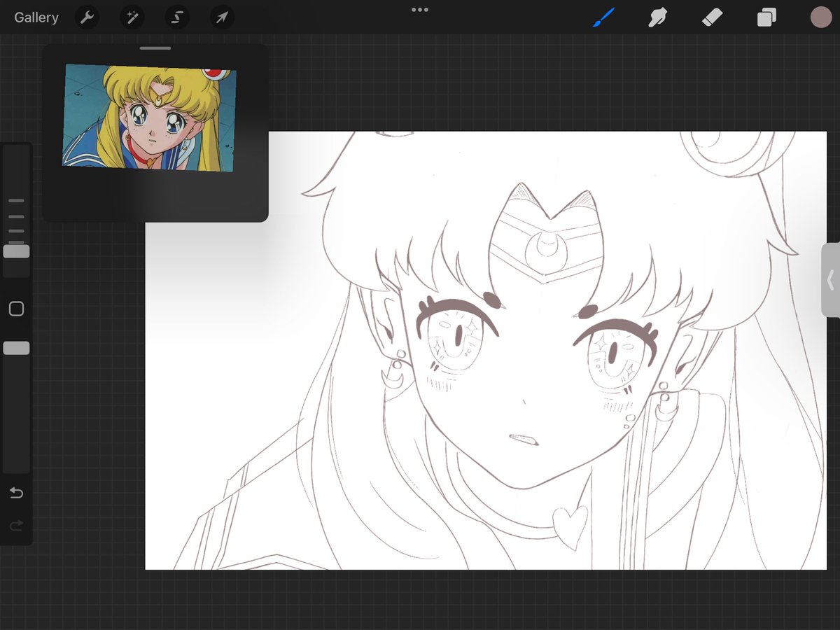840x630 pixels.
Task: Open the Layers panel
Action: pos(766,17)
